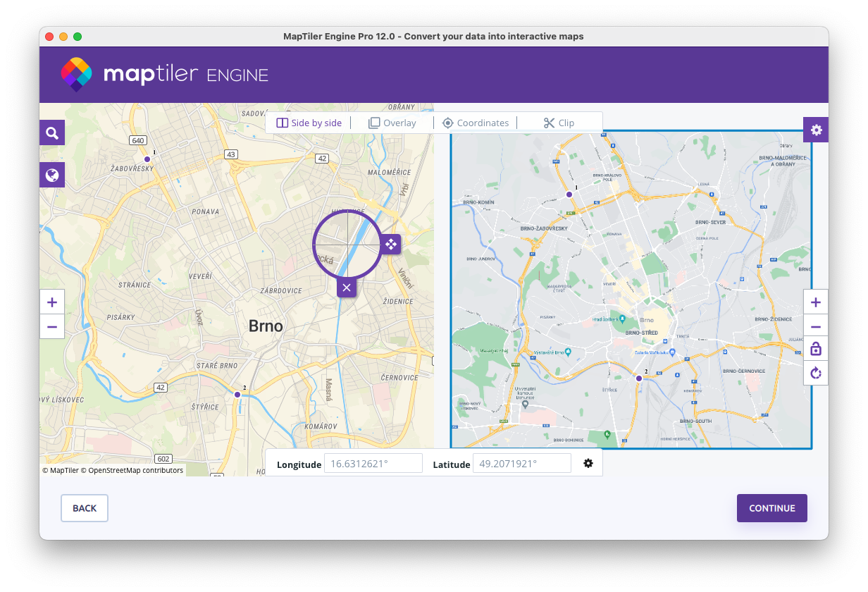Select control point 2 on the right map
The height and width of the screenshot is (592, 868).
click(x=639, y=378)
